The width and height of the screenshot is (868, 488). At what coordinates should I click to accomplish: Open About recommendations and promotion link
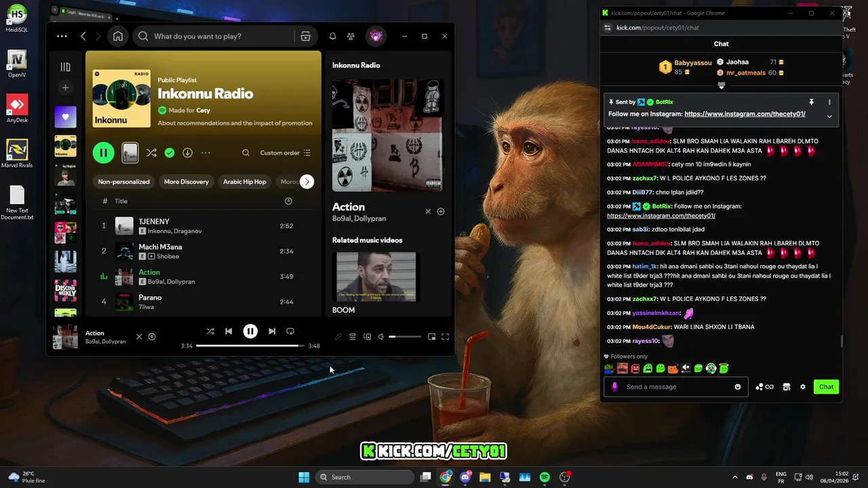point(235,123)
